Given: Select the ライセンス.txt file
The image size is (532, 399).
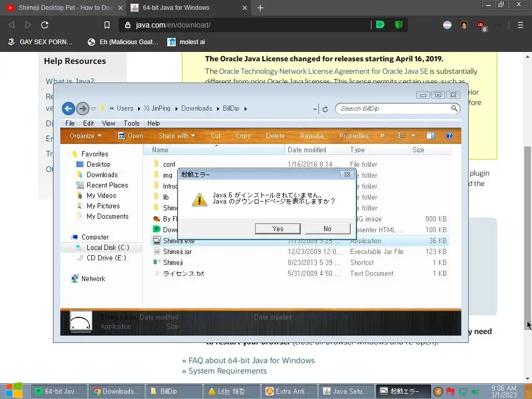Looking at the screenshot, I should (300, 273).
